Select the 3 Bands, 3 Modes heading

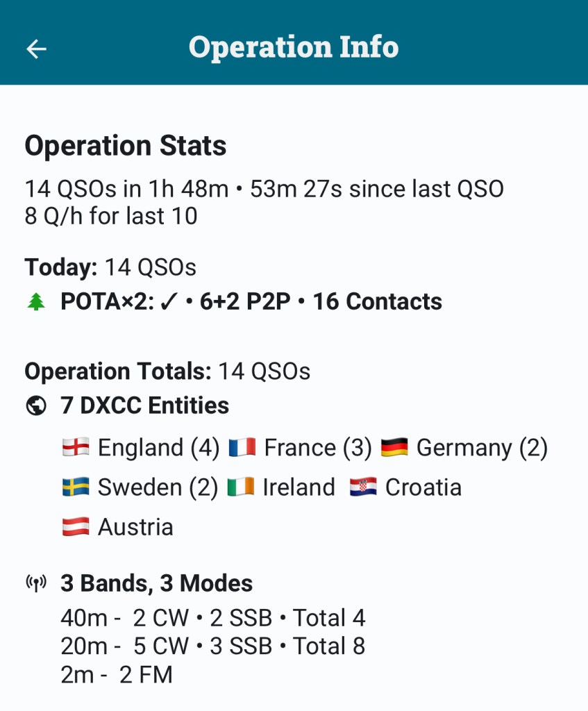point(157,583)
